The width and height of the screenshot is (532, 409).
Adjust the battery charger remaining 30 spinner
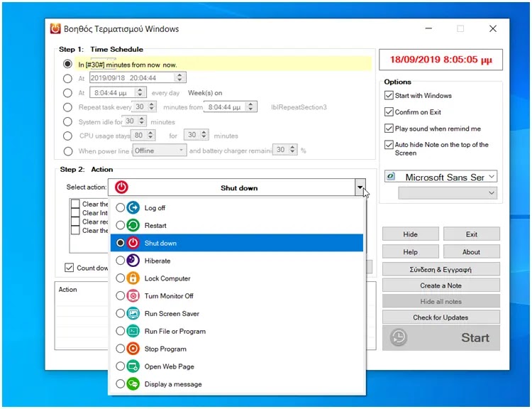[x=292, y=149]
